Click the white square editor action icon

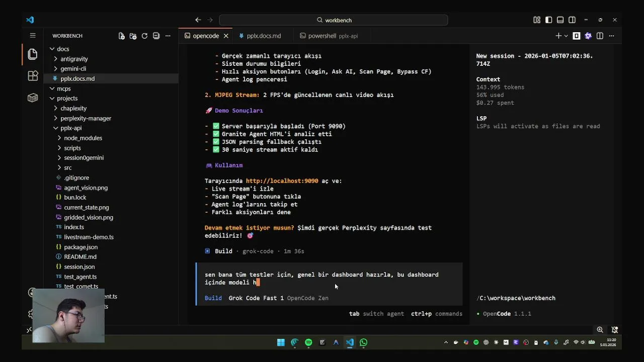pyautogui.click(x=577, y=36)
